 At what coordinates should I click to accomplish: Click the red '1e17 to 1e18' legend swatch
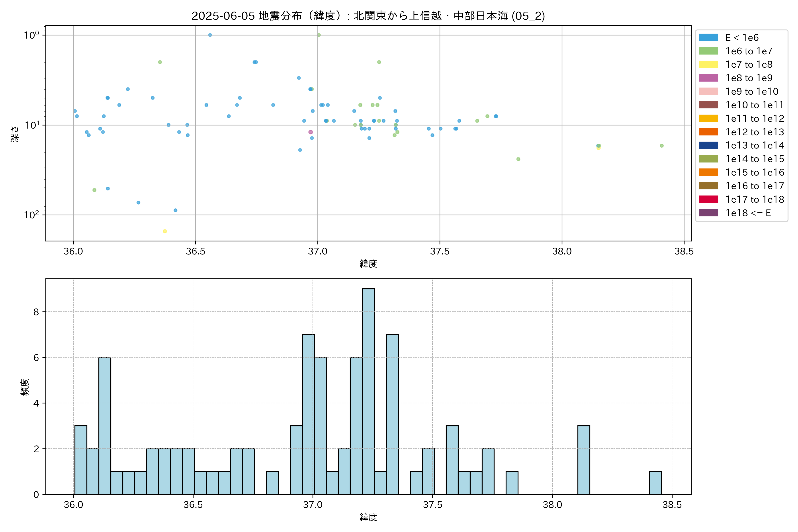[x=708, y=199]
